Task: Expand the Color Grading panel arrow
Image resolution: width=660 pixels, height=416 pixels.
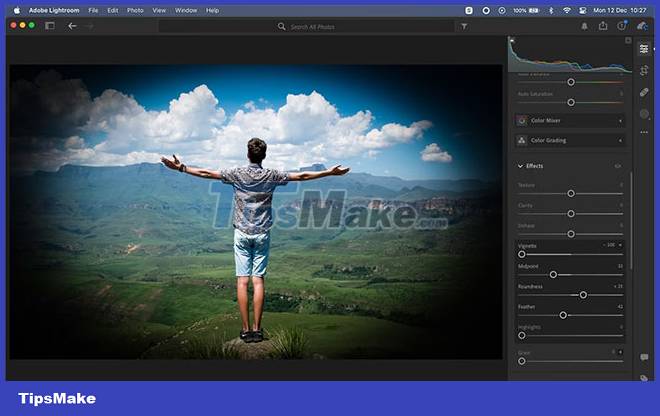Action: click(620, 141)
